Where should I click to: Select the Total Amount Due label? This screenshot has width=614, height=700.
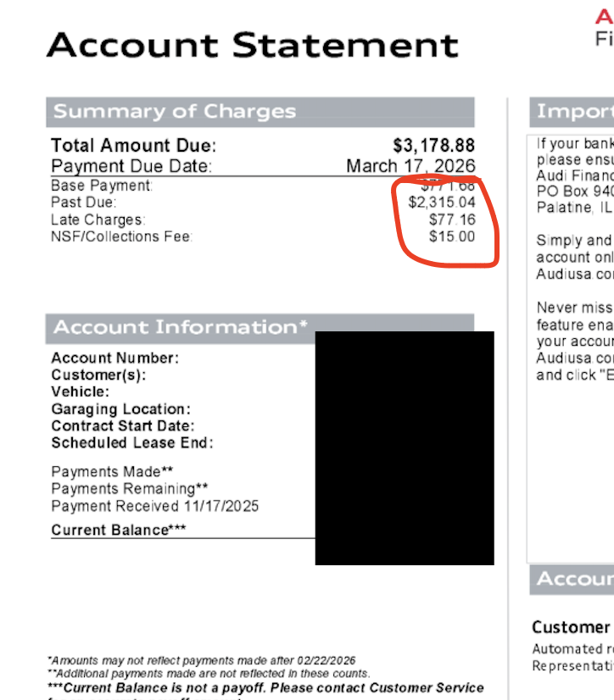pos(134,146)
